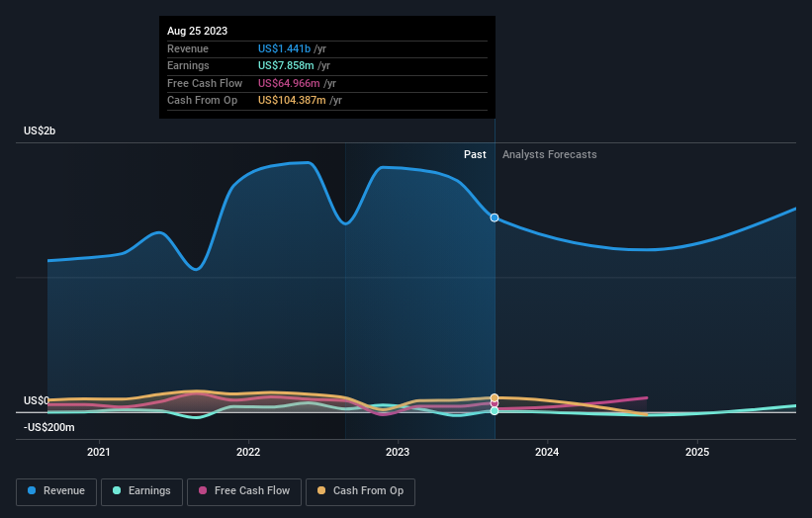Viewport: 812px width, 518px height.
Task: Click the US$7.858m earnings value
Action: 286,65
